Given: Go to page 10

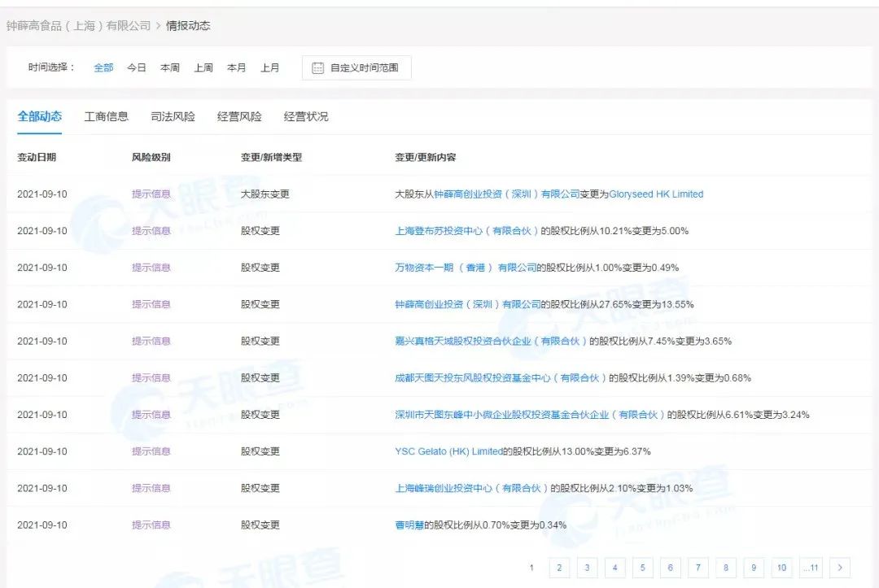Looking at the screenshot, I should coord(781,568).
